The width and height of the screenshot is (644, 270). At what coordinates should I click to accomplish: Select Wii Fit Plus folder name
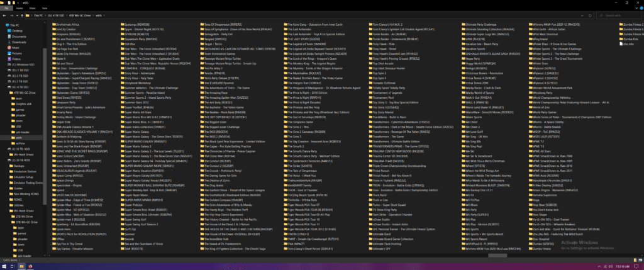[x=473, y=200]
